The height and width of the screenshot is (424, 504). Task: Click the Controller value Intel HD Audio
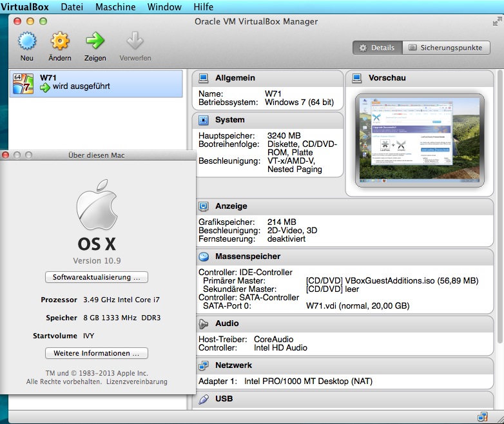coord(280,348)
